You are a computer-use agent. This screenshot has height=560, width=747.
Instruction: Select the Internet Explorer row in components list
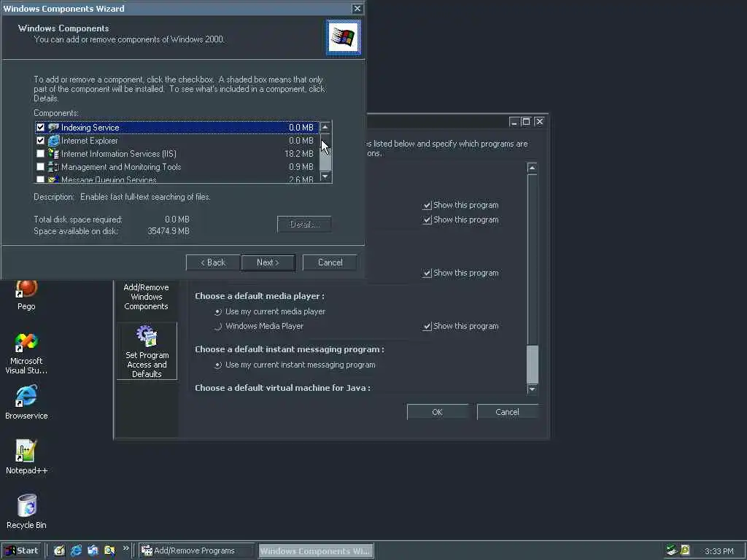click(177, 141)
